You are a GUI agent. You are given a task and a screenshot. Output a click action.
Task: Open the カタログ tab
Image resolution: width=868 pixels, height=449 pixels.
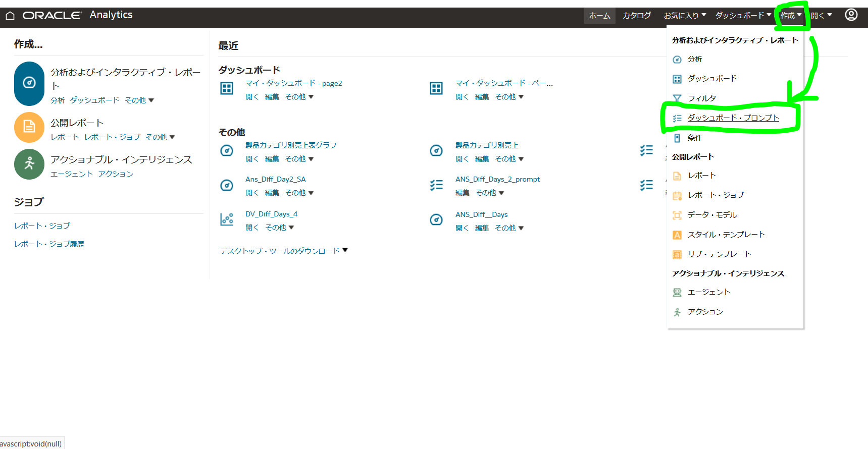click(637, 16)
